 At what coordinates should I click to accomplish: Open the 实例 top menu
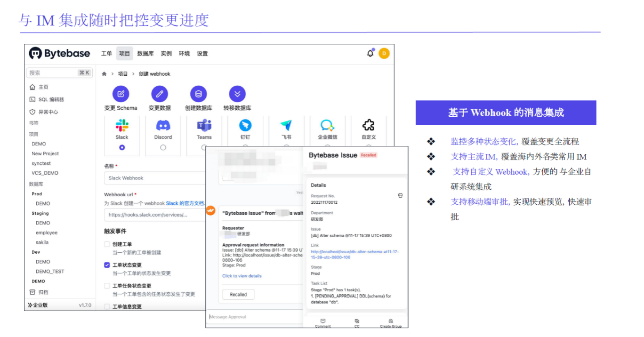(x=166, y=54)
